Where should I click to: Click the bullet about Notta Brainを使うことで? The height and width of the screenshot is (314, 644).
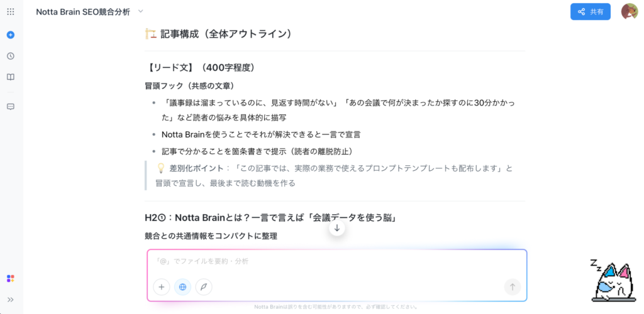pyautogui.click(x=261, y=134)
